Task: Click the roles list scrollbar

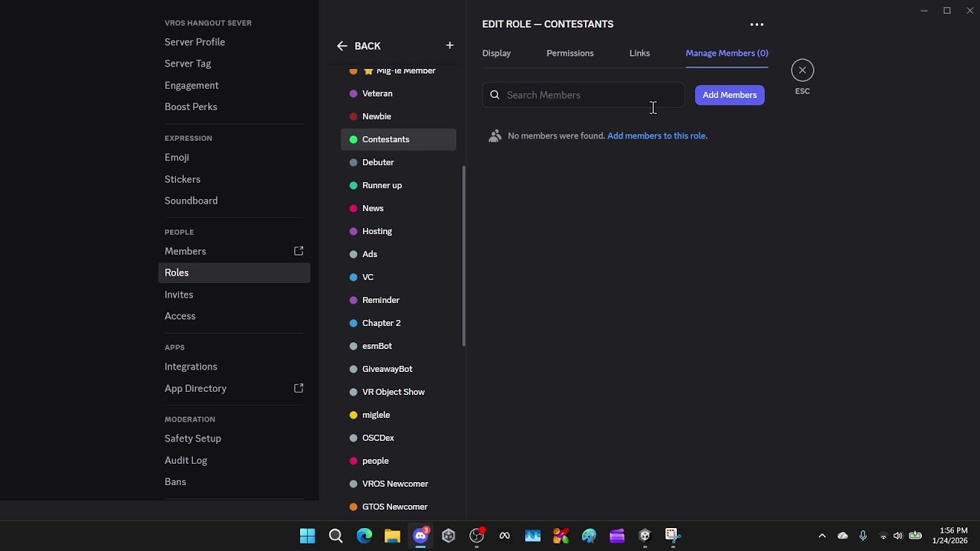Action: coord(463,256)
